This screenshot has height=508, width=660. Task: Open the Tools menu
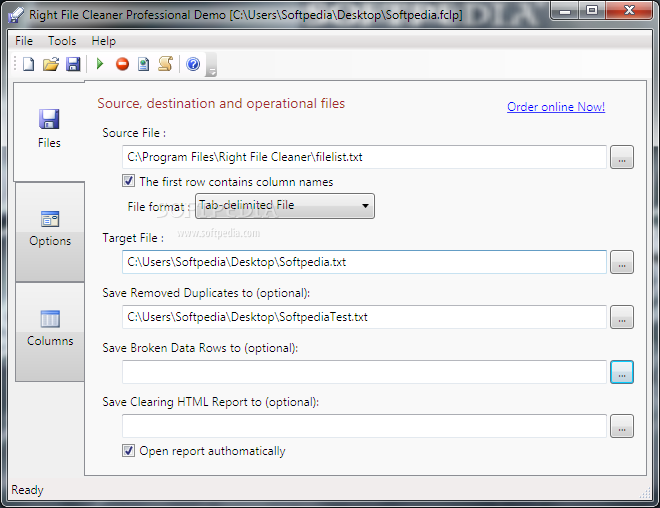click(62, 41)
